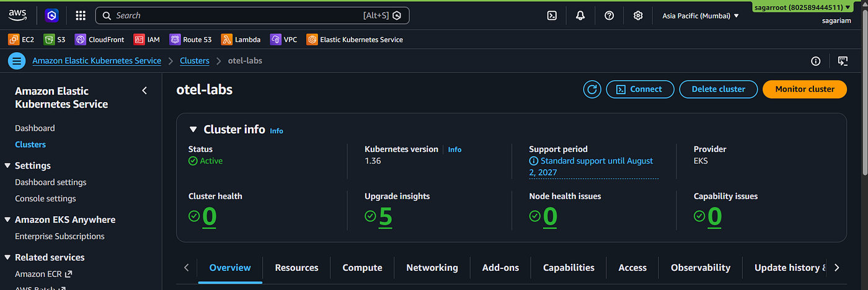Open EC2 favorite shortcut
The image size is (868, 290).
coord(21,40)
